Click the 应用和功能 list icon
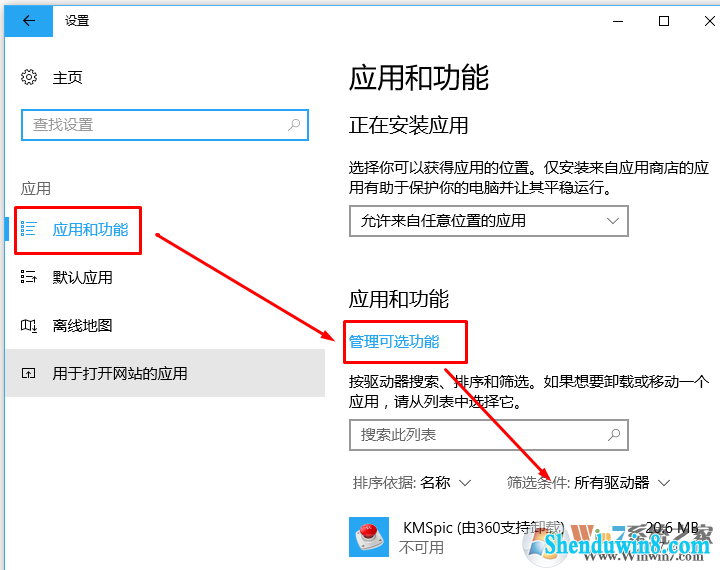Screen dimensions: 720x570 point(28,228)
